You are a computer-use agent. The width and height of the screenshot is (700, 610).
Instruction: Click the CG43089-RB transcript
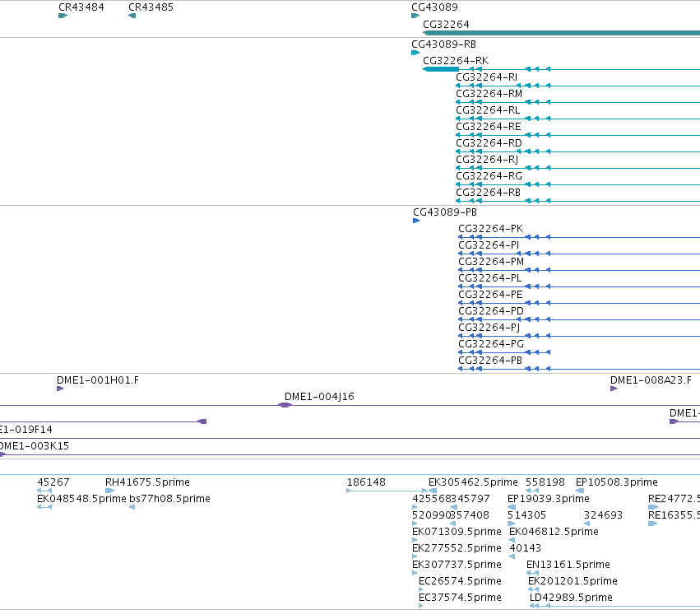tap(415, 53)
